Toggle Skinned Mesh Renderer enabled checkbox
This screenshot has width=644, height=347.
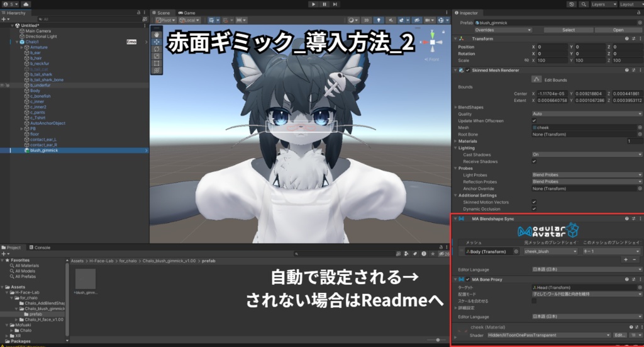click(467, 71)
